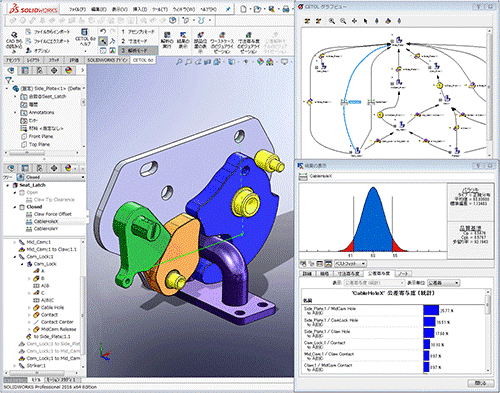Open the appearance color wheel tab in feature manager
Screen dimensions: 500x393
coord(68,70)
